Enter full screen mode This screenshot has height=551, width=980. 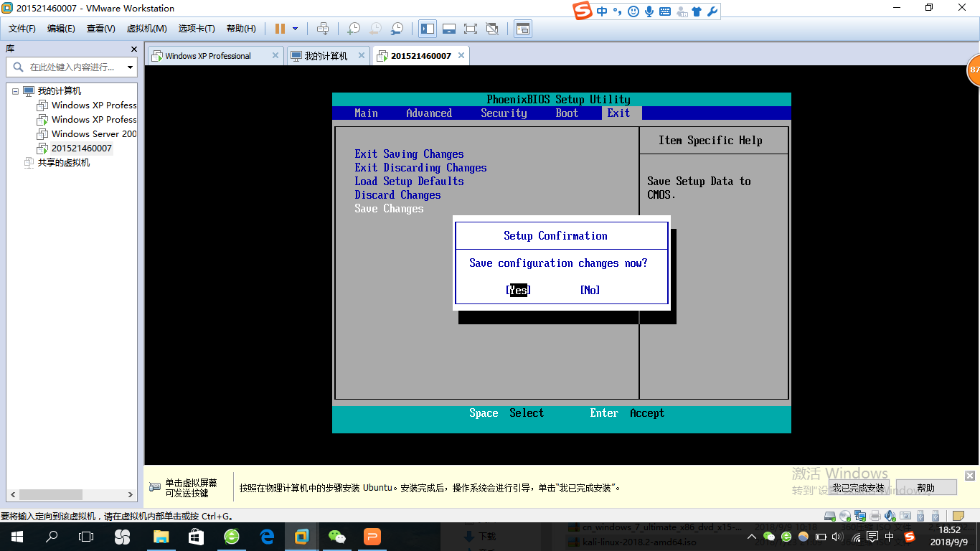click(x=471, y=29)
